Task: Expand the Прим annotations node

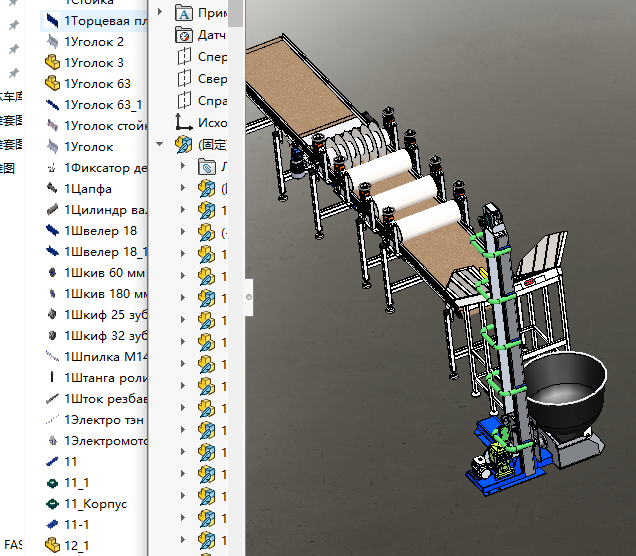Action: pyautogui.click(x=160, y=12)
